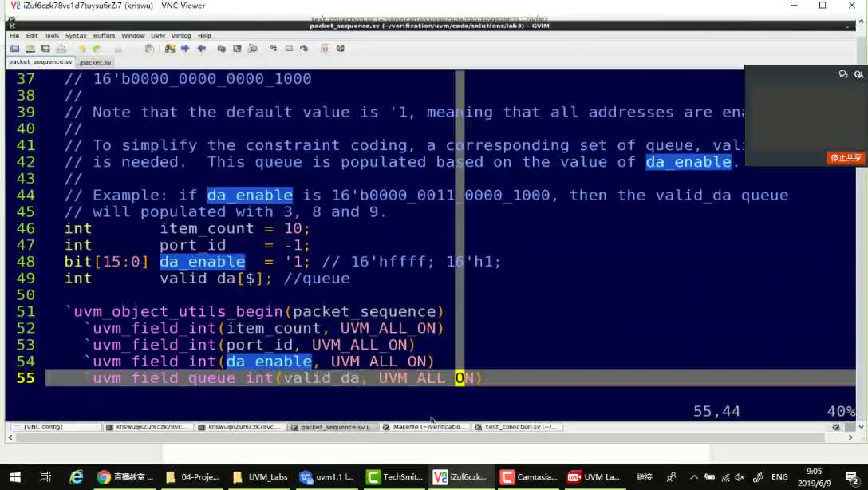Click the Save all files toolbar icon
868x490 pixels.
[45, 49]
